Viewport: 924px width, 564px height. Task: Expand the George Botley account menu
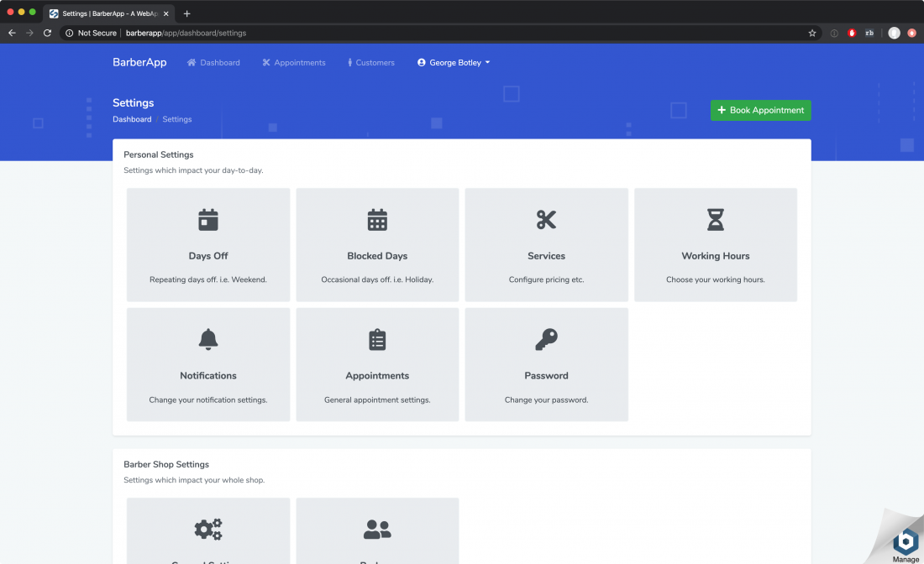click(x=453, y=62)
